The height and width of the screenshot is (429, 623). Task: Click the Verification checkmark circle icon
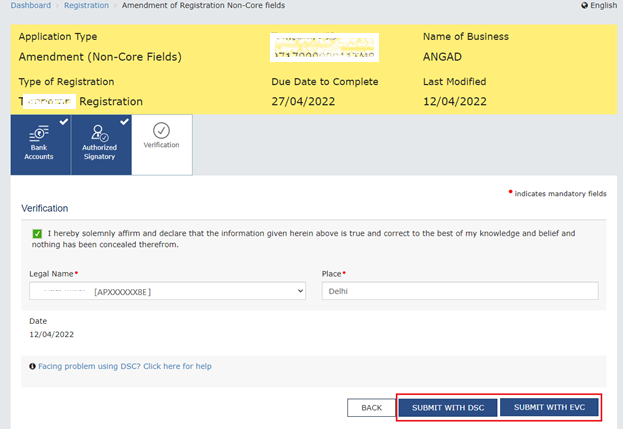tap(161, 130)
